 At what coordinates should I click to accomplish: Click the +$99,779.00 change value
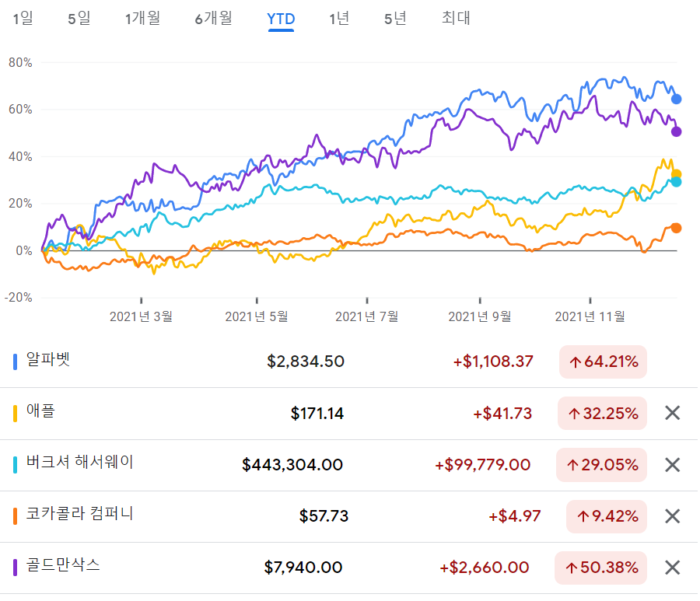pyautogui.click(x=483, y=465)
